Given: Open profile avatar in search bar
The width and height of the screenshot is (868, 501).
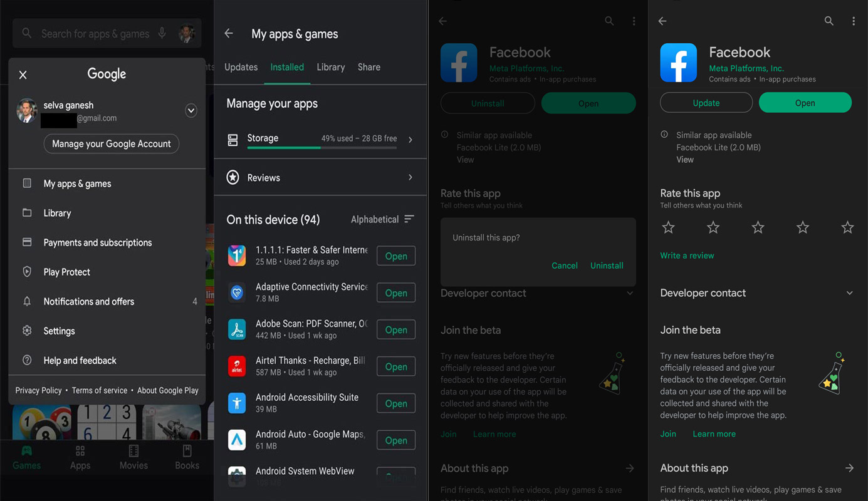Looking at the screenshot, I should point(187,33).
